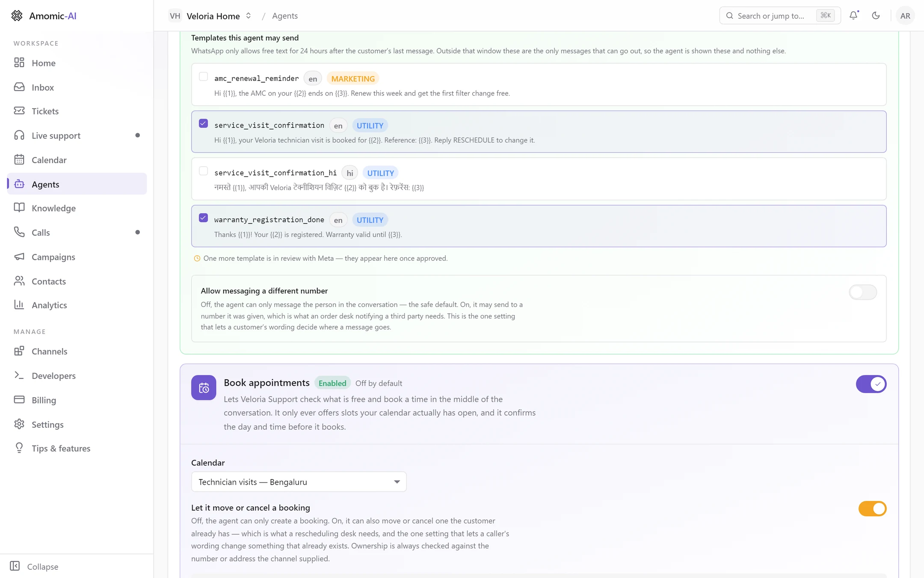Click the Campaigns megaphone icon
This screenshot has width=924, height=578.
pyautogui.click(x=19, y=256)
